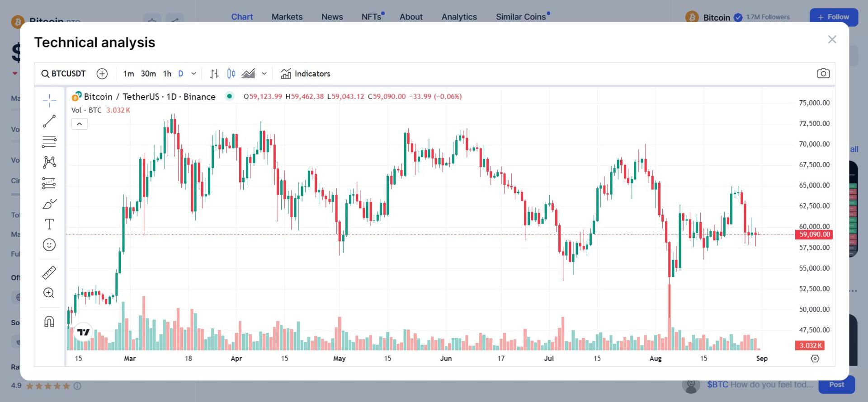Select the trend line drawing tool
Screen dimensions: 868x402
tap(49, 121)
